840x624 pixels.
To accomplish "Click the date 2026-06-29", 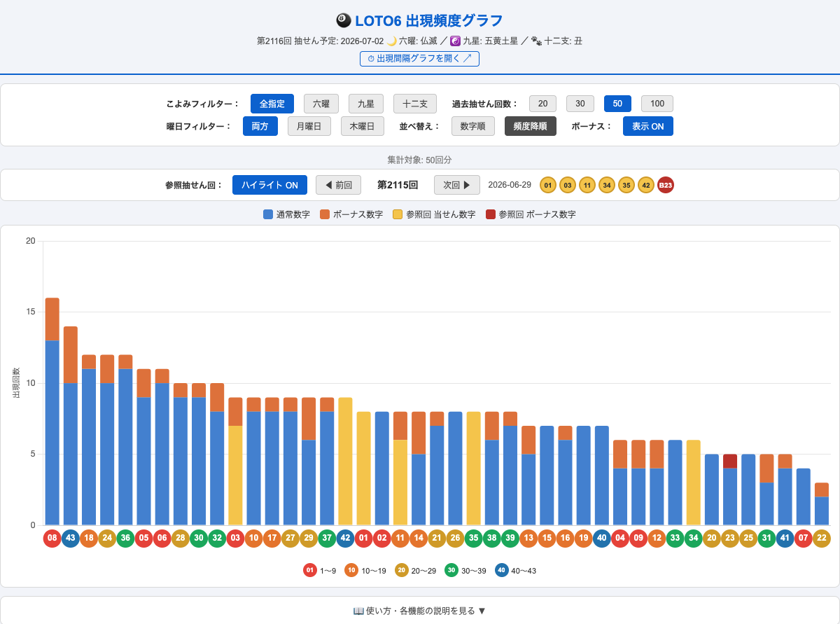I will (x=510, y=185).
